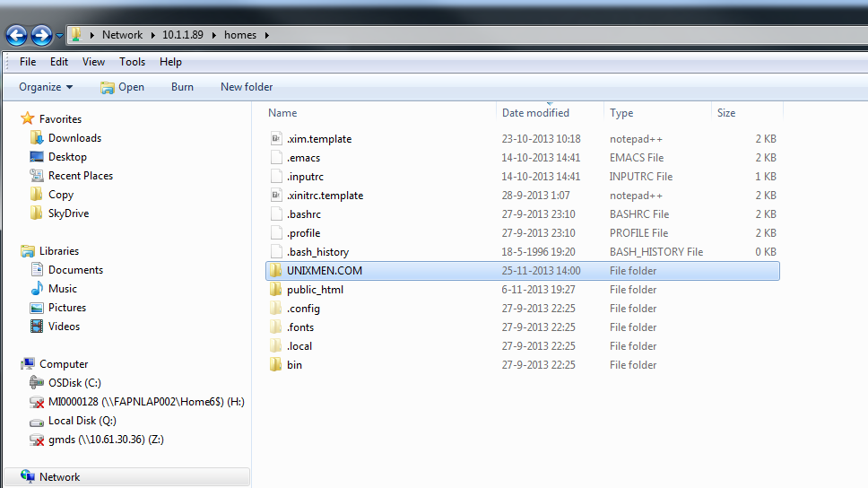Create a New folder from toolbar

(247, 87)
